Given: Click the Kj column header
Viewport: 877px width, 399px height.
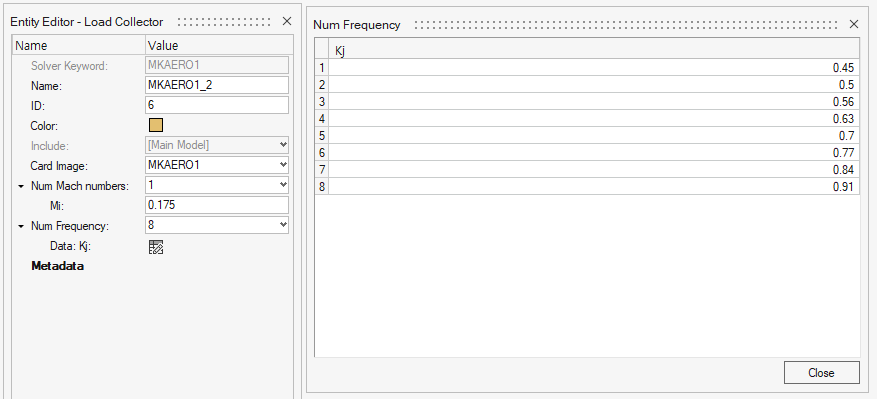Looking at the screenshot, I should [594, 49].
